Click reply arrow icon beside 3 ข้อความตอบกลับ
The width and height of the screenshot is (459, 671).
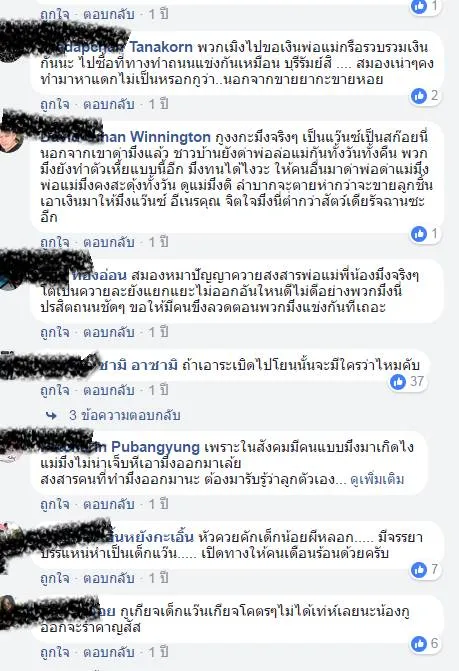(x=51, y=416)
